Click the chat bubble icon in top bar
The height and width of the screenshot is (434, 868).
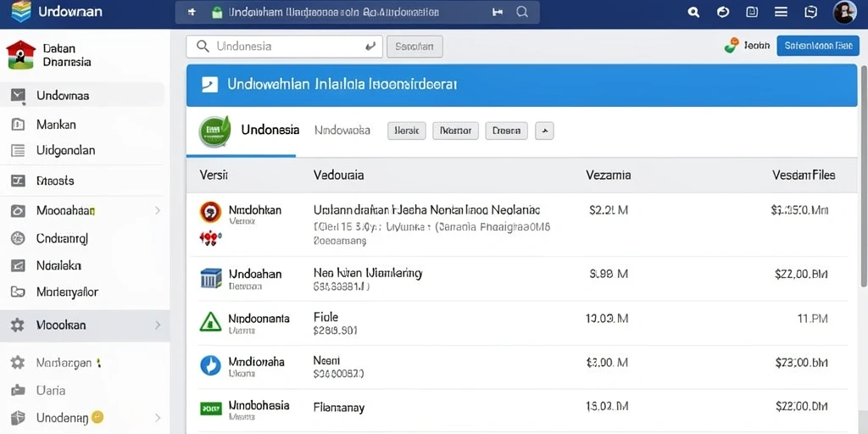[810, 12]
